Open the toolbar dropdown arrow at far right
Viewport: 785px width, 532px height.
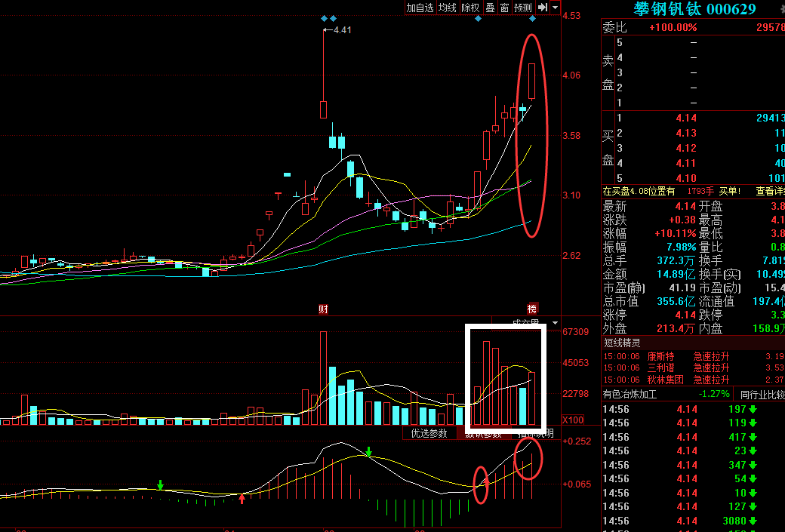[x=556, y=8]
